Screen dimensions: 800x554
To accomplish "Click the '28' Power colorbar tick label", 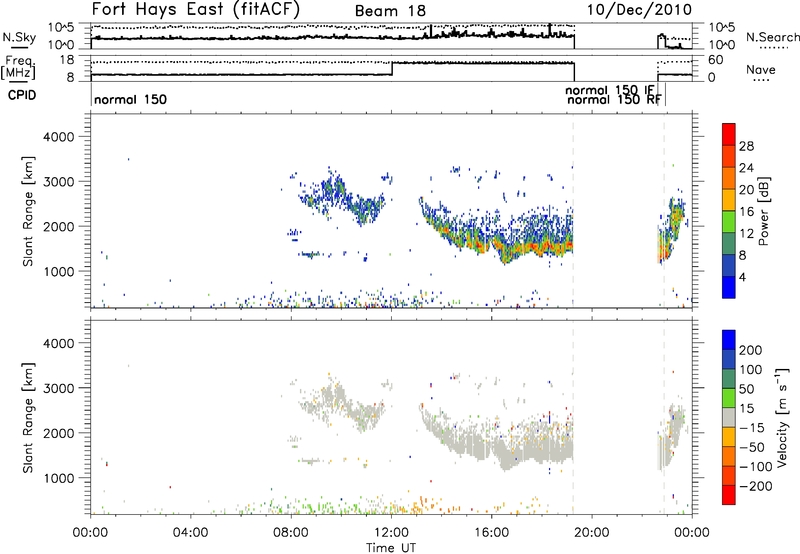I will coord(746,146).
